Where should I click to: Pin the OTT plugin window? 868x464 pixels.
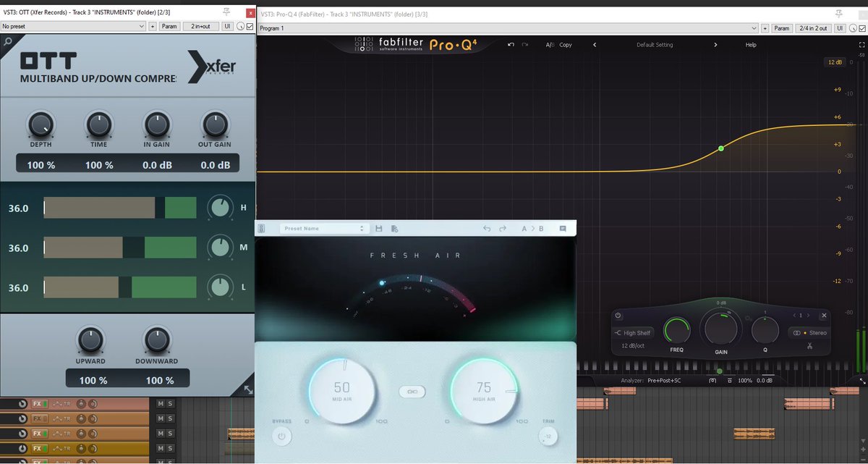point(226,12)
